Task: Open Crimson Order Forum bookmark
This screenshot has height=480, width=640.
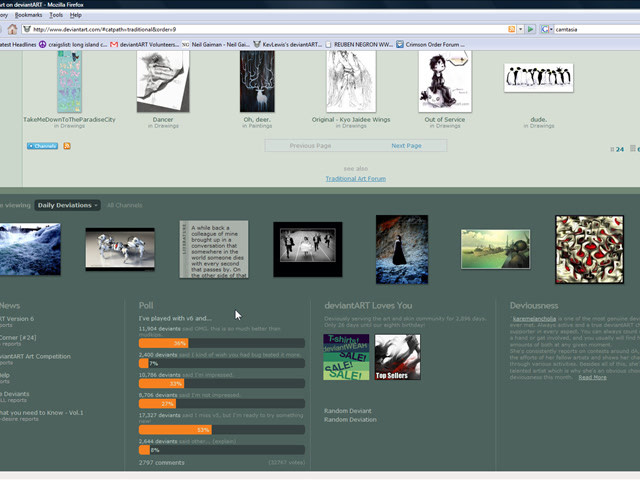Action: 431,44
